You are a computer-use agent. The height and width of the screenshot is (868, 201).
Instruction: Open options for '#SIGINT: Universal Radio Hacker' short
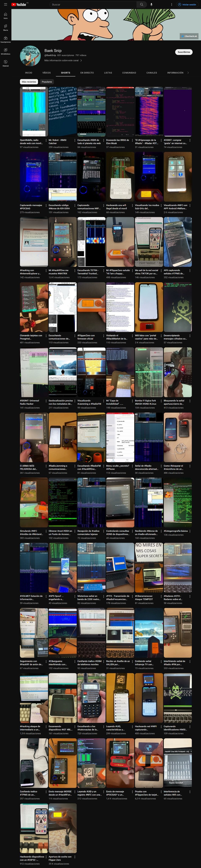[x=46, y=401]
